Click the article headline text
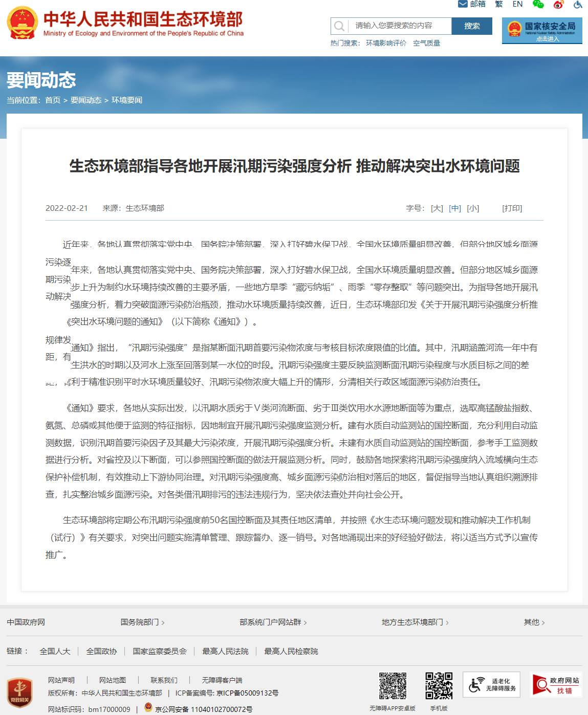Screen dimensions: 588x715 tap(295, 166)
